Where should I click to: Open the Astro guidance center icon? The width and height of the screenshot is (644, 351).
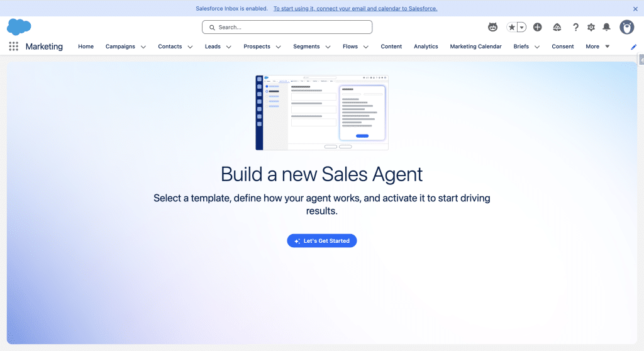point(492,27)
